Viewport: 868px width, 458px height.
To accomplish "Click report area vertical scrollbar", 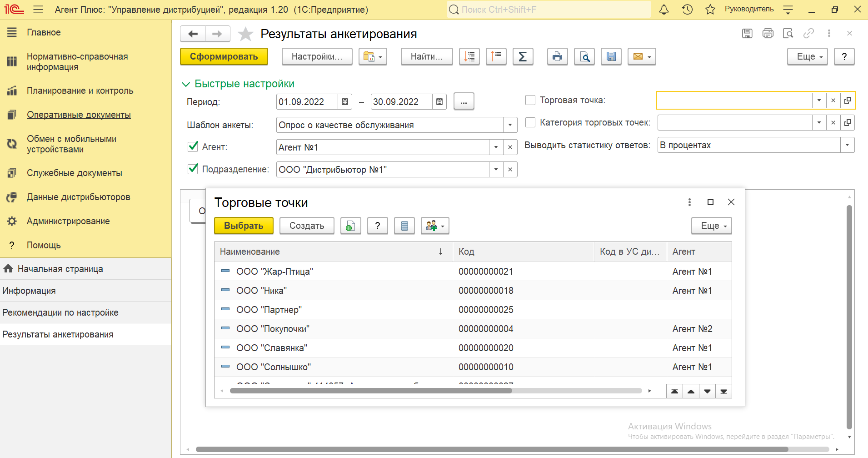I will [849, 317].
